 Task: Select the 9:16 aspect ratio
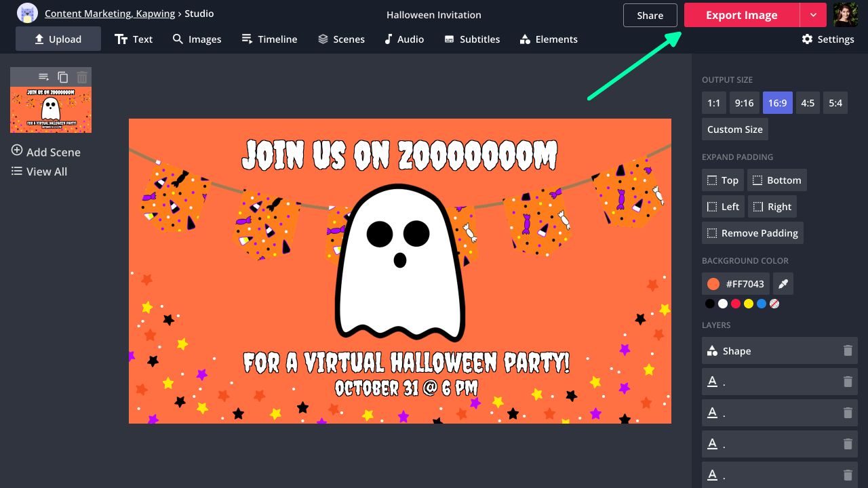tap(744, 103)
